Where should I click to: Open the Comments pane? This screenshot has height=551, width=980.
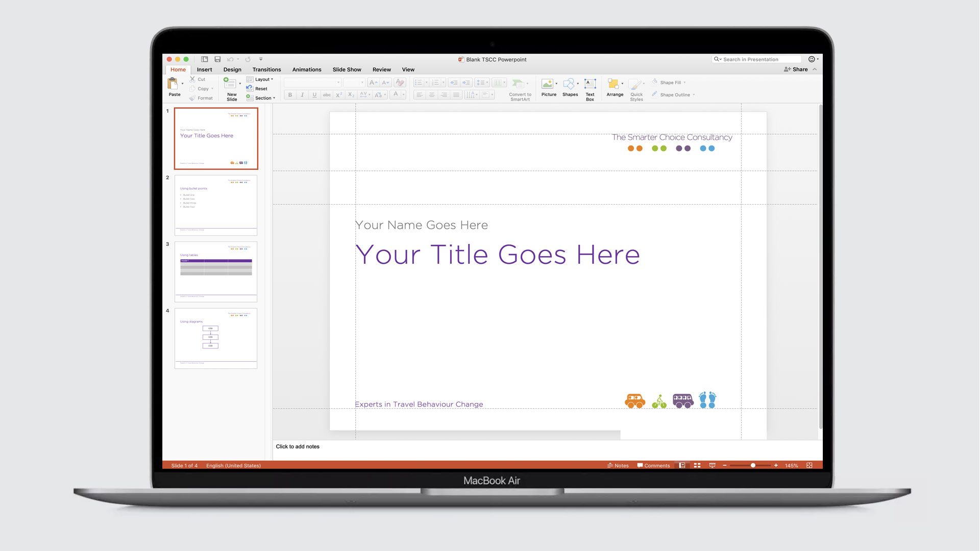[654, 465]
